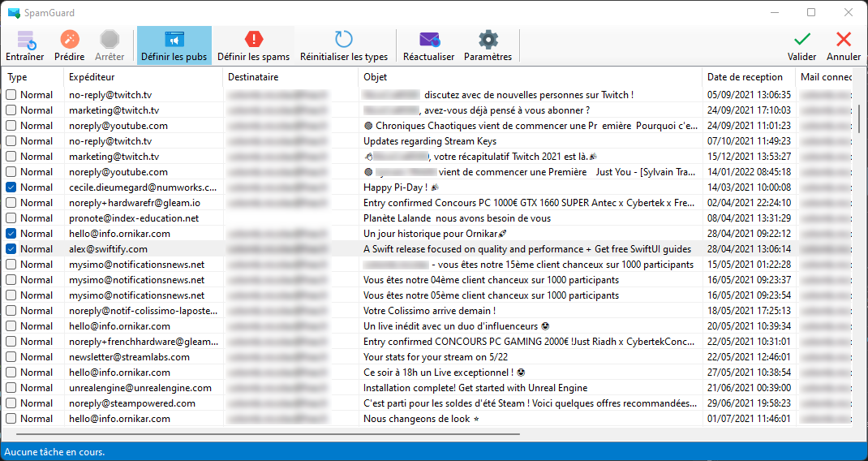Image resolution: width=868 pixels, height=461 pixels.
Task: Click the Annuler red cross icon
Action: [x=844, y=40]
